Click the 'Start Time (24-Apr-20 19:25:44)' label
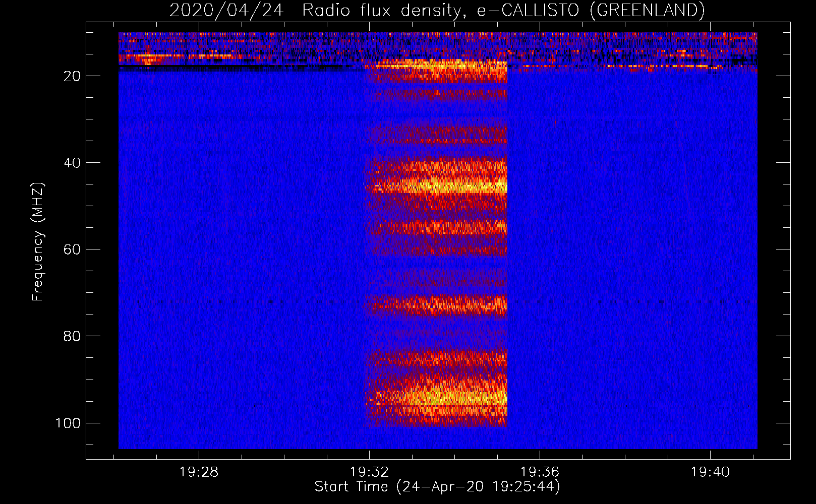The image size is (816, 504). click(437, 487)
